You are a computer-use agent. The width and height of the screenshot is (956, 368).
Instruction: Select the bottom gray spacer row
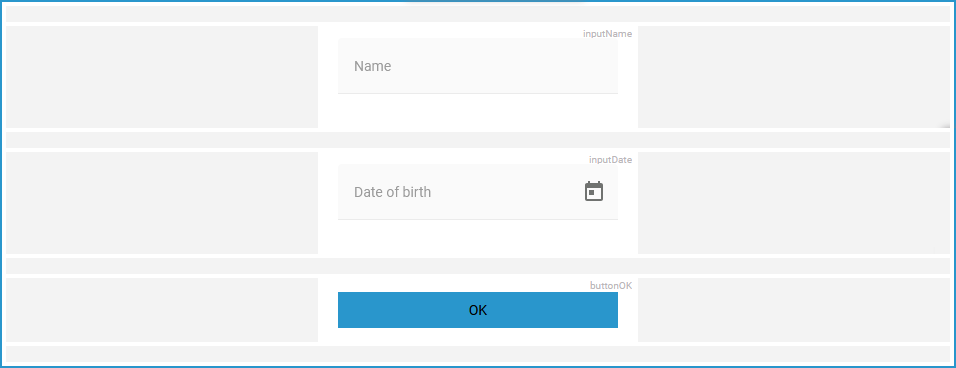coord(478,354)
